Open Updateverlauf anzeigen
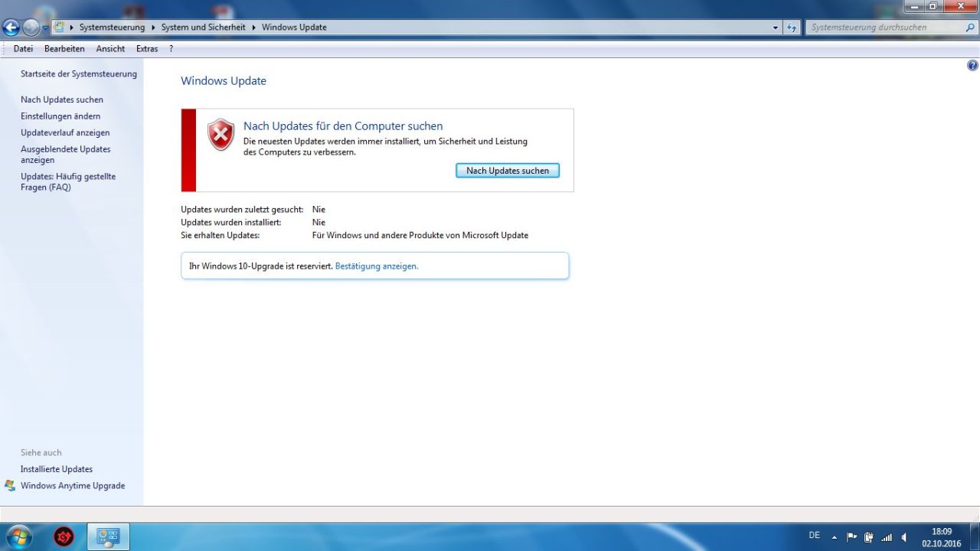This screenshot has width=980, height=551. pyautogui.click(x=65, y=132)
